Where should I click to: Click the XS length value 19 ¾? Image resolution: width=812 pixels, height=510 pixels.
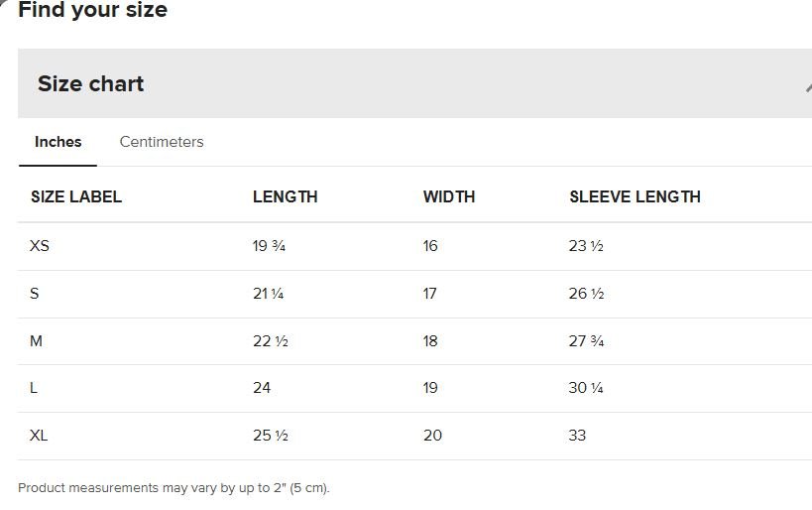click(269, 246)
